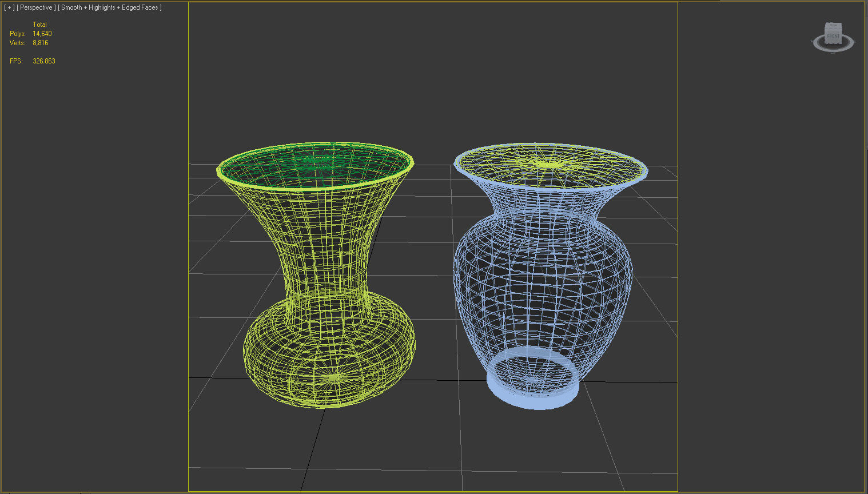This screenshot has width=868, height=494.
Task: Click the Polys statistic readout
Action: (33, 34)
